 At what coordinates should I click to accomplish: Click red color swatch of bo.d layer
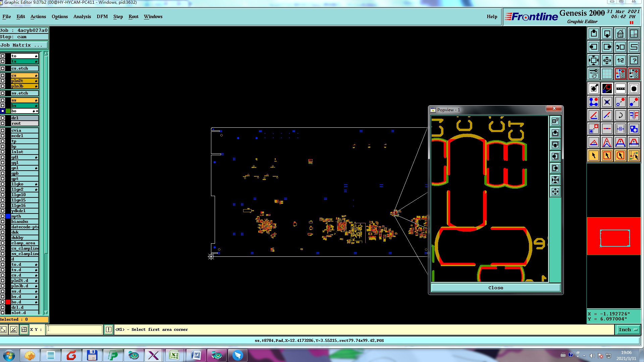point(8,302)
